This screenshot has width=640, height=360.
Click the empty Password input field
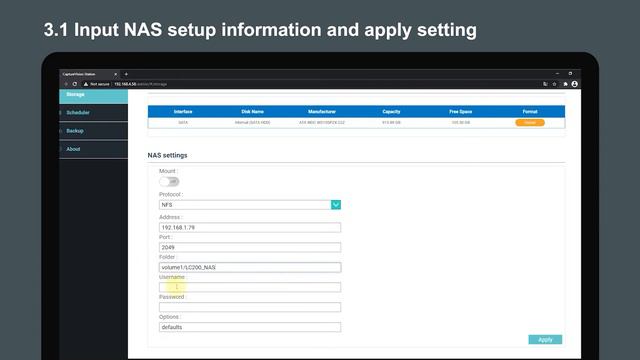tap(250, 307)
